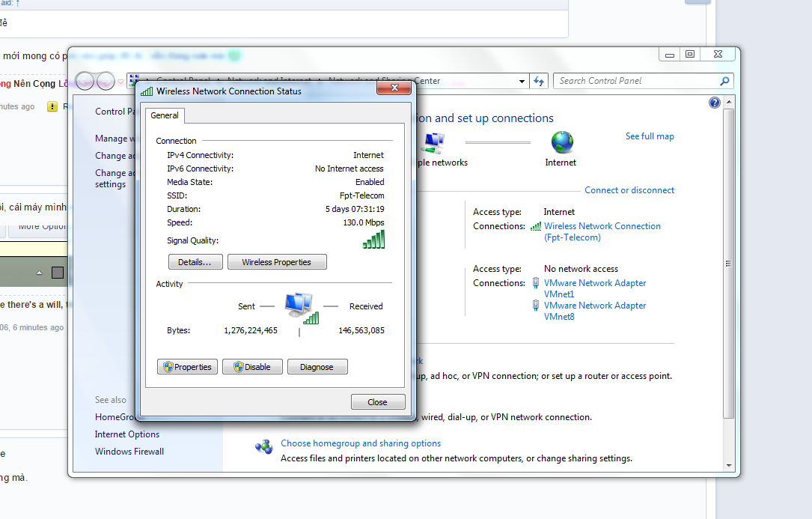Click the magnifier icon in search box
This screenshot has width=812, height=519.
tap(724, 81)
